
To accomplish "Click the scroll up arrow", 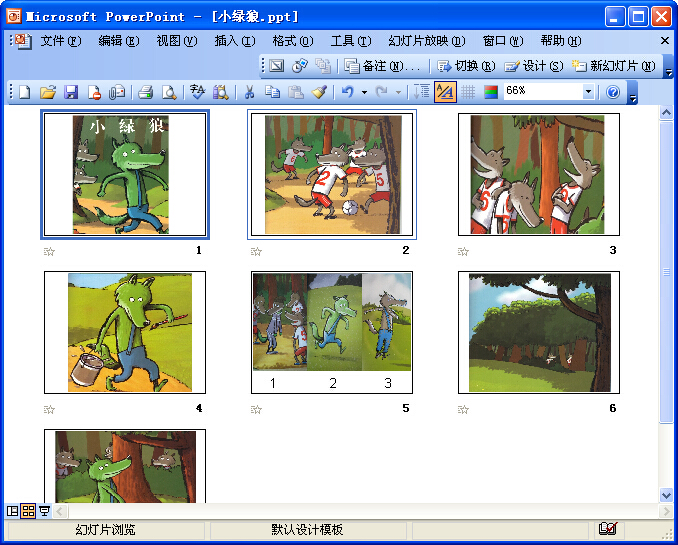I will pyautogui.click(x=666, y=113).
